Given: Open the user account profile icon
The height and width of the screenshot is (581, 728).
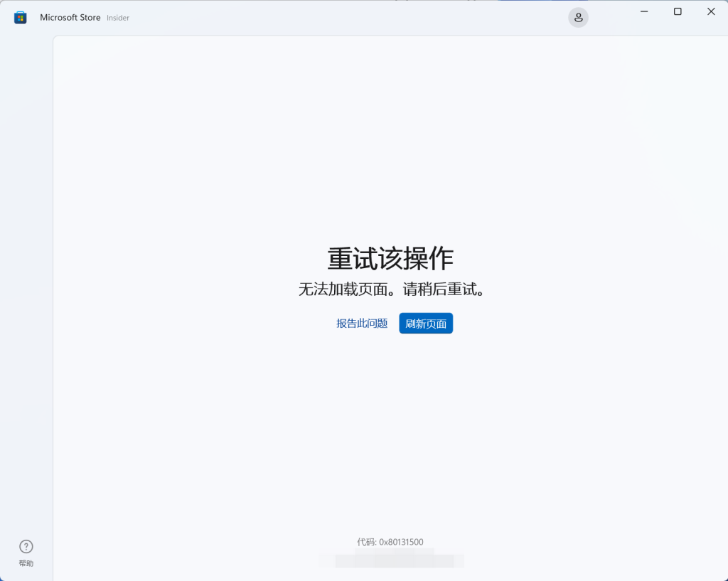Looking at the screenshot, I should pyautogui.click(x=578, y=17).
